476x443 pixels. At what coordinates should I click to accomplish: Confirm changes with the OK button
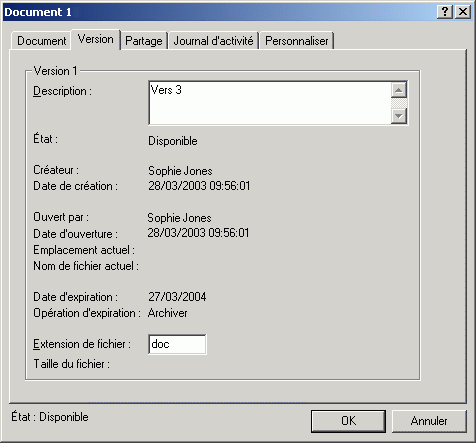point(348,421)
